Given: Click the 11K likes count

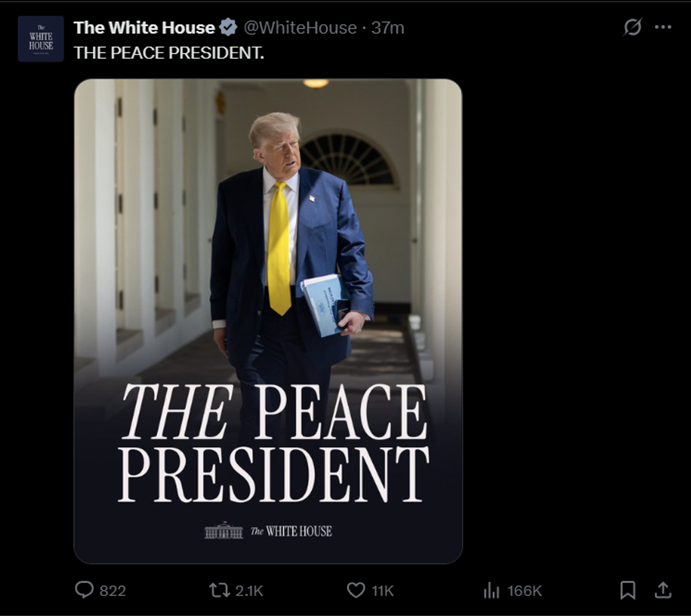Looking at the screenshot, I should coord(383,591).
